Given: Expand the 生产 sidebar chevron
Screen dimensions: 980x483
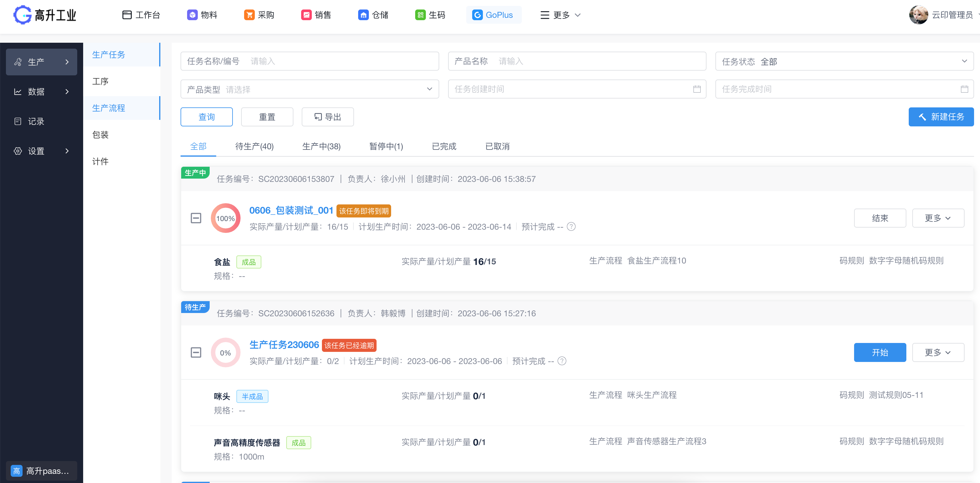Looking at the screenshot, I should (x=67, y=62).
